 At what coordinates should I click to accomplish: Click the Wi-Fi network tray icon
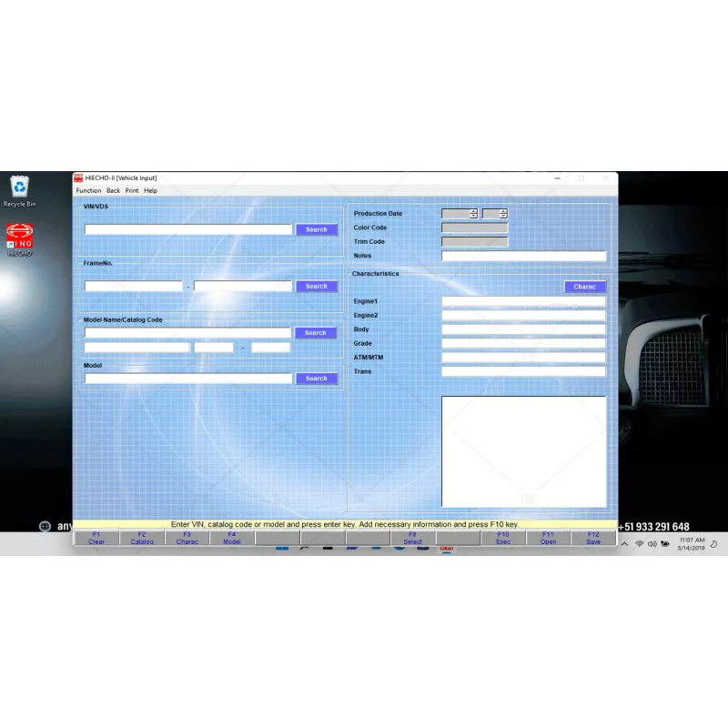(x=639, y=544)
